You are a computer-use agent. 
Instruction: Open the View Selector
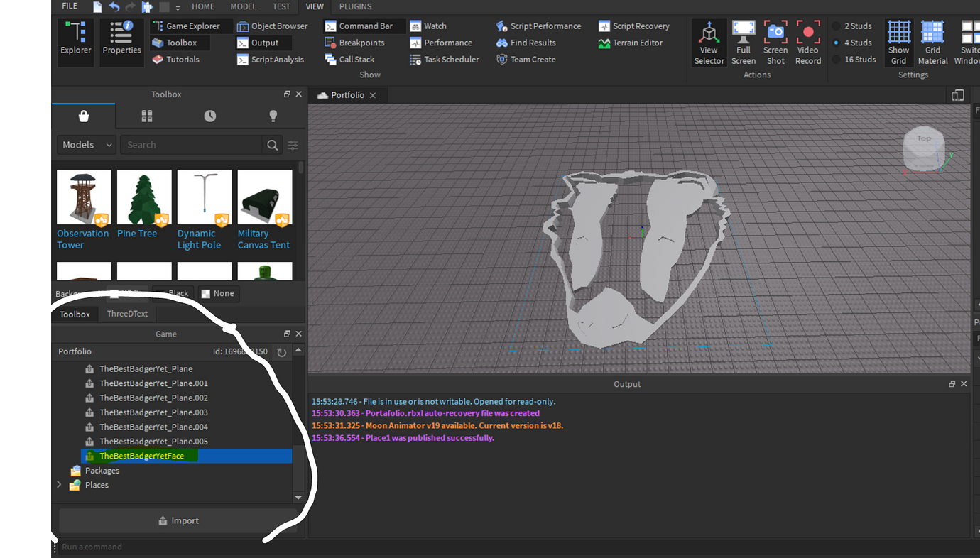pyautogui.click(x=709, y=42)
